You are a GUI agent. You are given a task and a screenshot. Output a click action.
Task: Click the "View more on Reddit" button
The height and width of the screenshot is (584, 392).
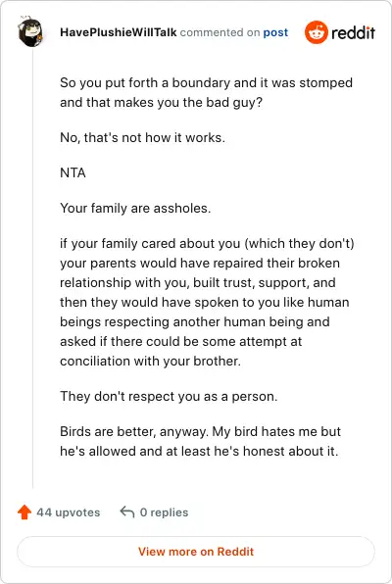click(x=196, y=552)
